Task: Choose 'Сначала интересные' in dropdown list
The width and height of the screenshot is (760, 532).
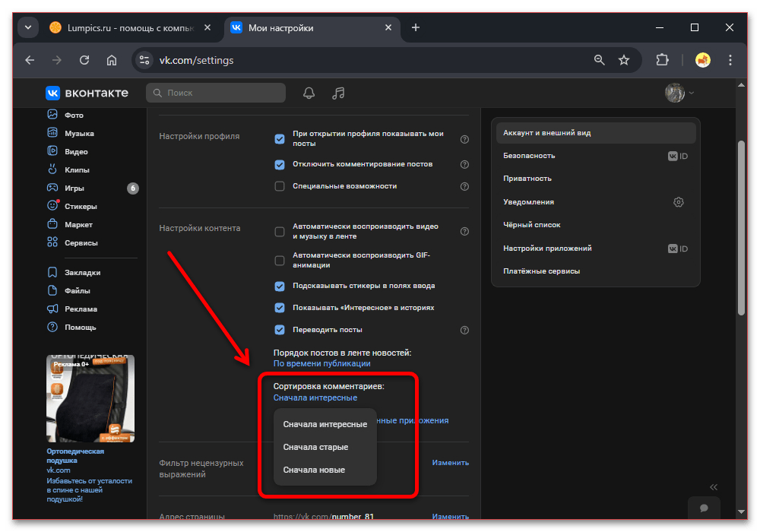Action: (x=325, y=424)
